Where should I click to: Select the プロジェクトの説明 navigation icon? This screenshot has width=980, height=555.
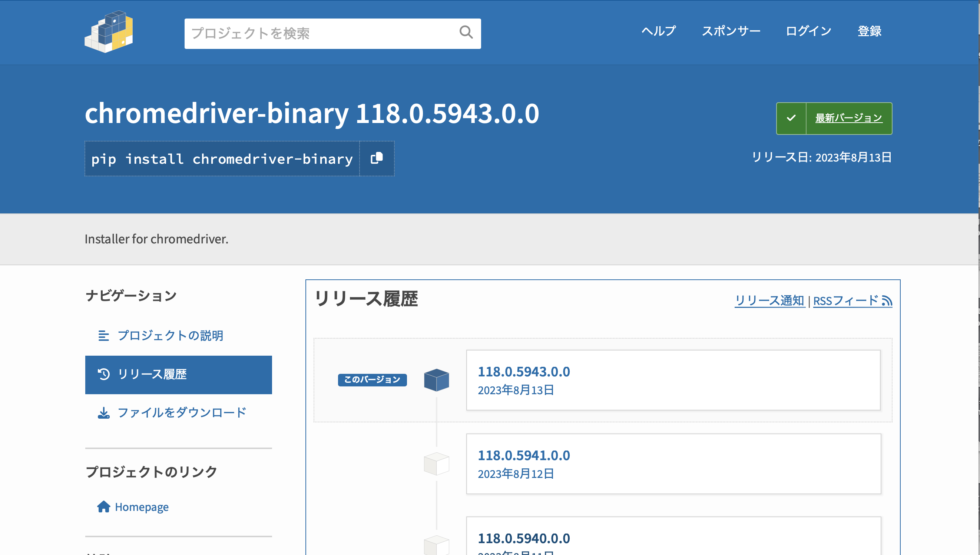103,336
